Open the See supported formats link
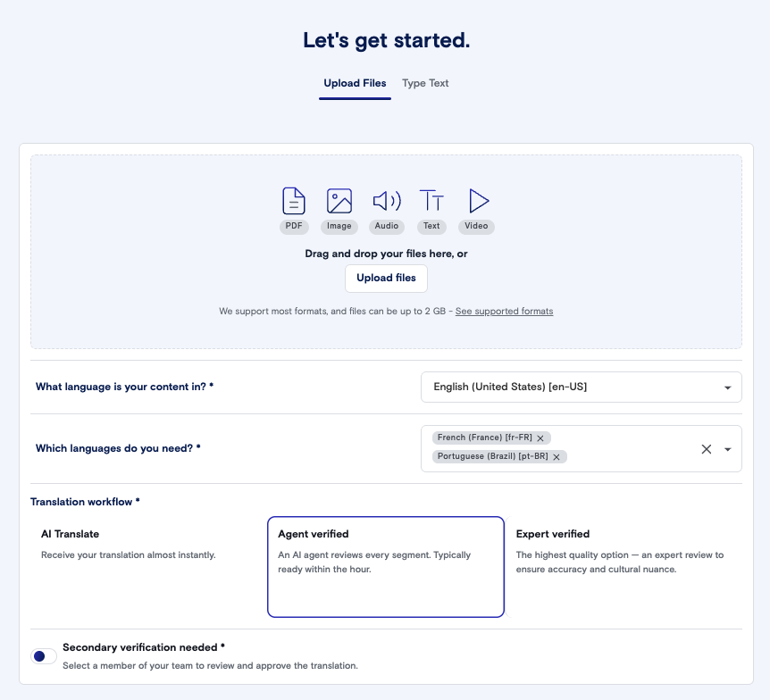 point(504,312)
